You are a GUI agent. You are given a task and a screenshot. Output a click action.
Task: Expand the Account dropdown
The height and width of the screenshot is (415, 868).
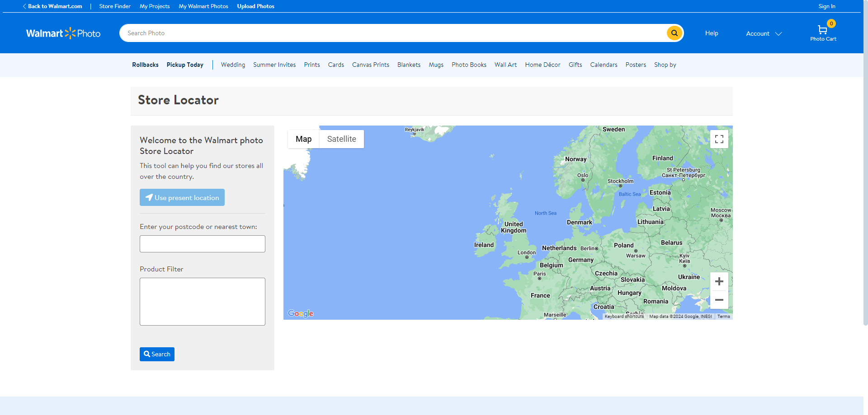coord(764,33)
